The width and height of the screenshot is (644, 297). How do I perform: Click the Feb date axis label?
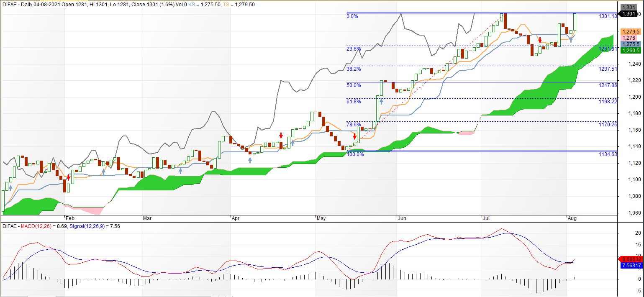[x=70, y=218]
